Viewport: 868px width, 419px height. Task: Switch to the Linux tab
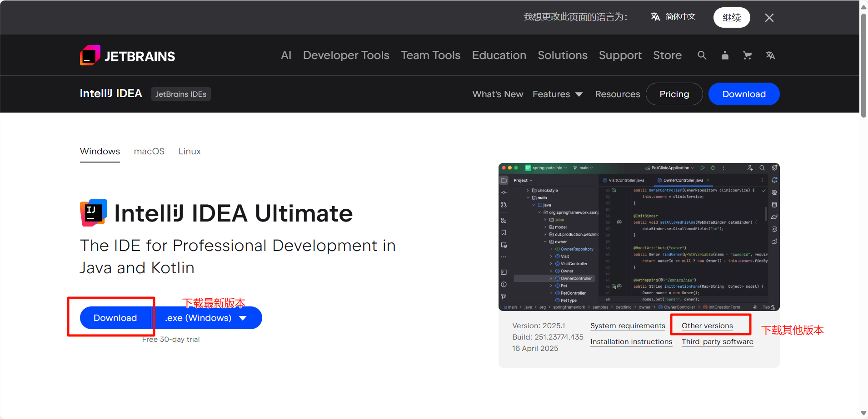[190, 151]
